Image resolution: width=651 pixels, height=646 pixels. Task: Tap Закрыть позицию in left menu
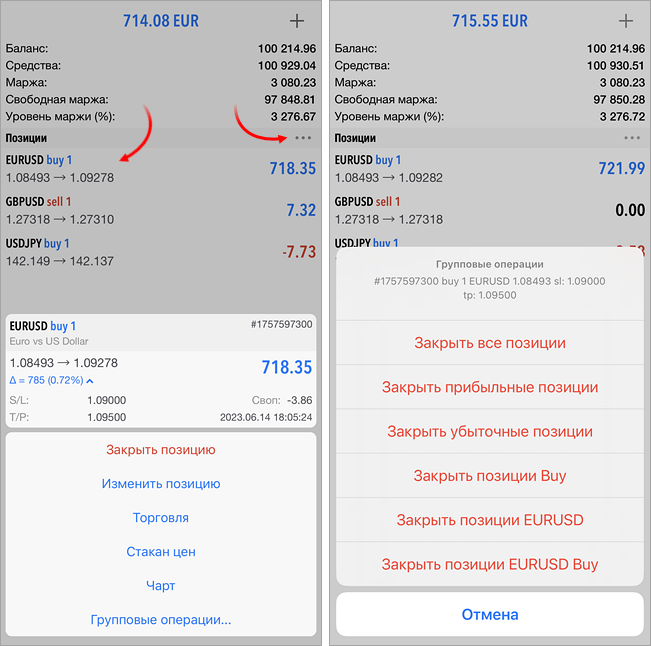click(x=161, y=450)
